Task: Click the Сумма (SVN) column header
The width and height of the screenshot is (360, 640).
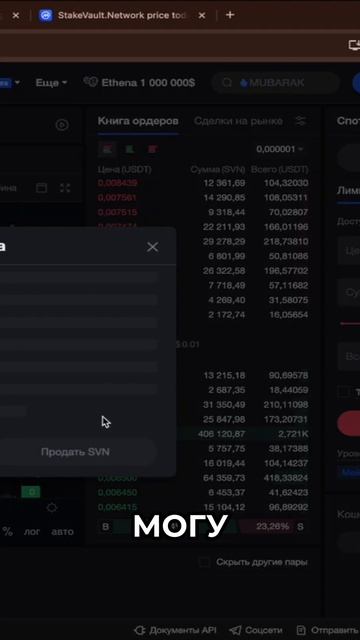Action: click(218, 169)
